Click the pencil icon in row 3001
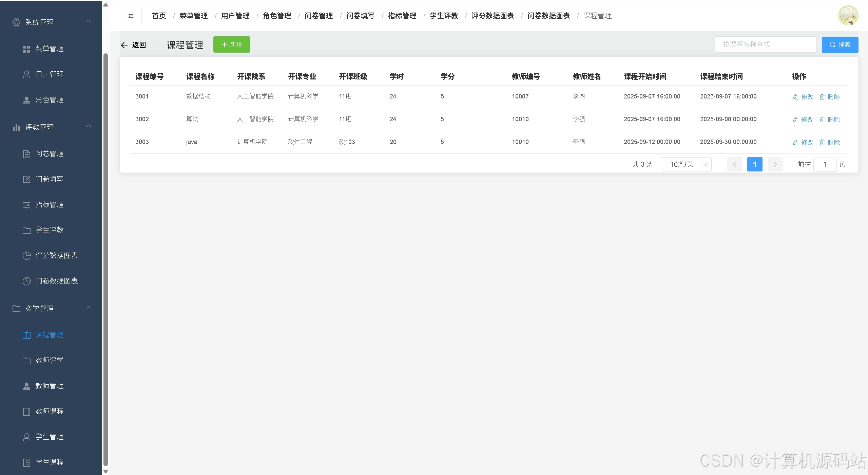 point(795,97)
